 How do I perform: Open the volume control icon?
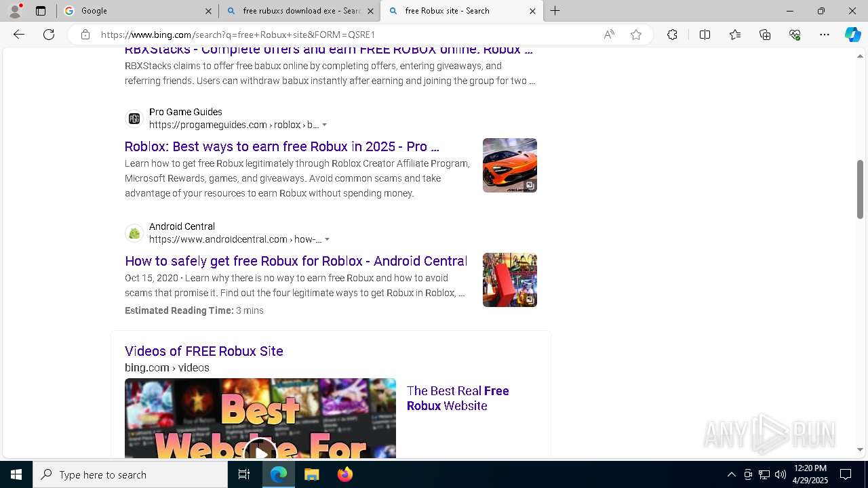[x=781, y=474]
